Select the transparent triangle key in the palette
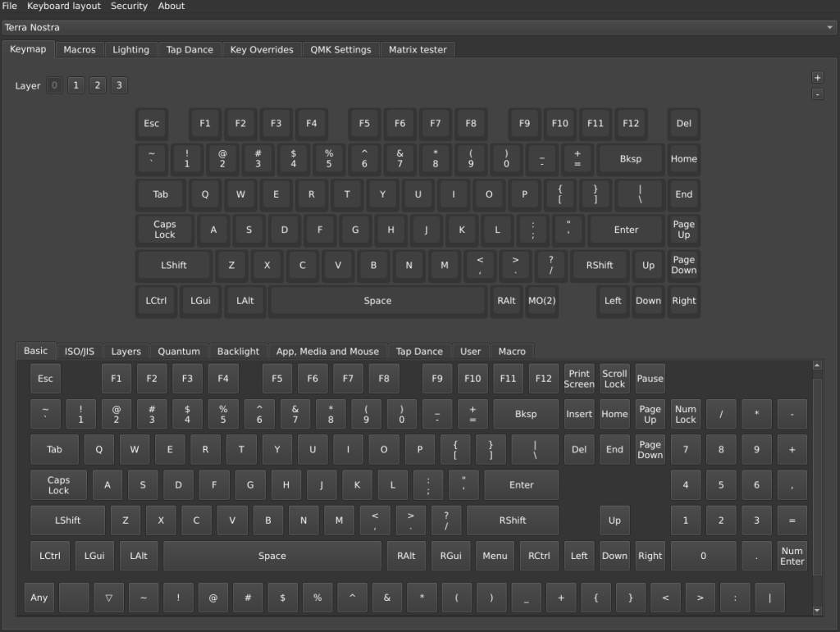 [108, 598]
